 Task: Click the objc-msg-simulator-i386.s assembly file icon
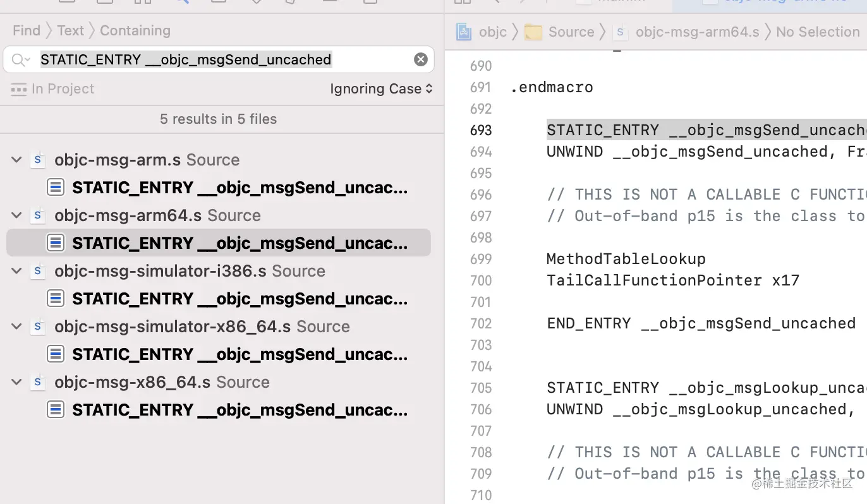(38, 271)
